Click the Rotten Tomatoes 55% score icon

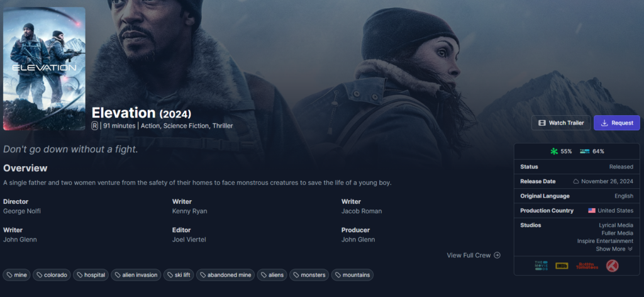tap(554, 151)
